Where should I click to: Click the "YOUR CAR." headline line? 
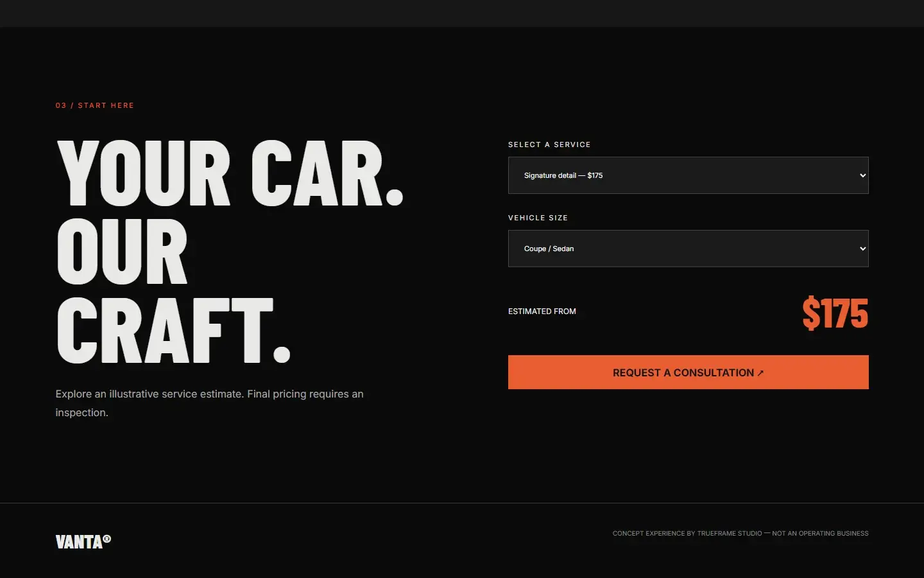[230, 173]
